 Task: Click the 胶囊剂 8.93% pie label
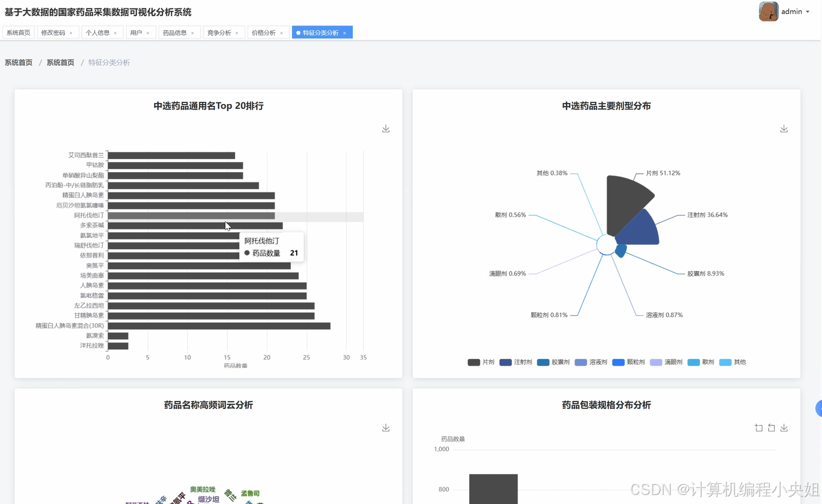pyautogui.click(x=706, y=274)
